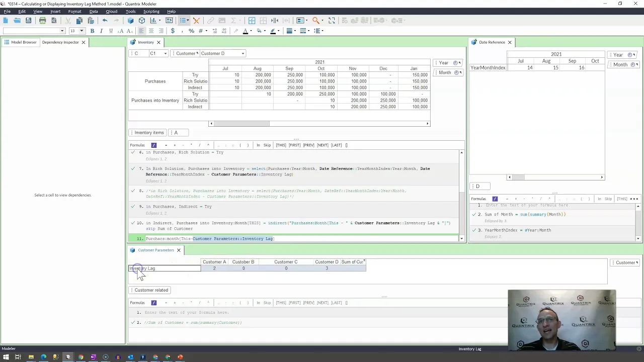Click the New model icon
Screen dimensions: 644x362
pos(6,21)
